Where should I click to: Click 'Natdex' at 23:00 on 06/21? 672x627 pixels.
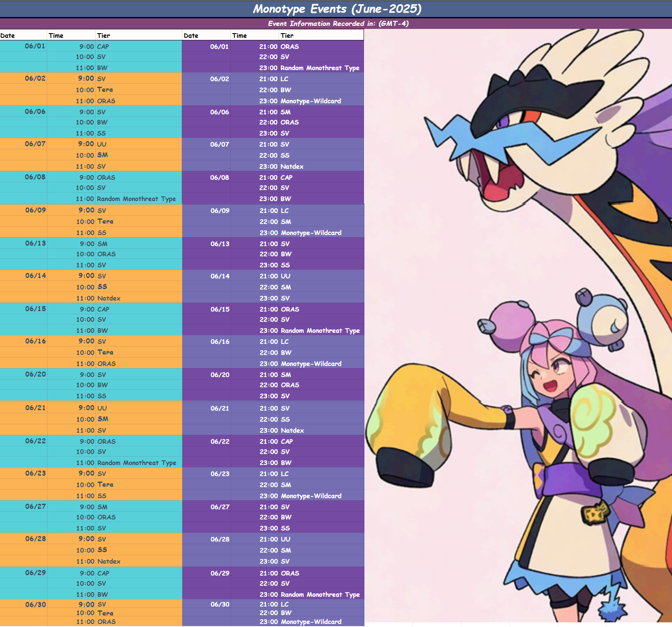pos(293,431)
